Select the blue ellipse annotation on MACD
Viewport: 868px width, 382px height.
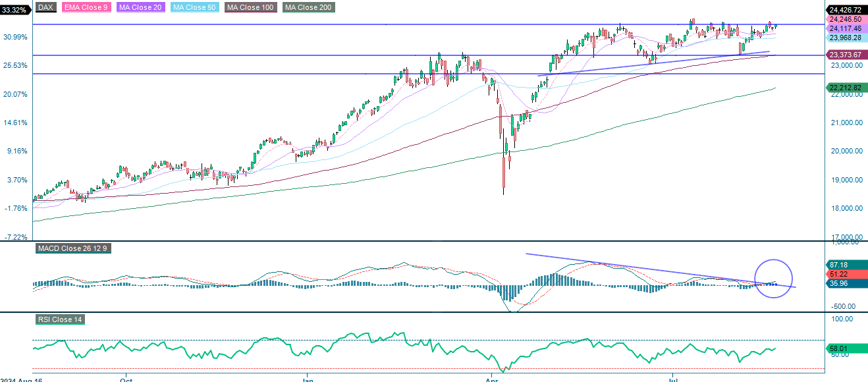pos(773,279)
